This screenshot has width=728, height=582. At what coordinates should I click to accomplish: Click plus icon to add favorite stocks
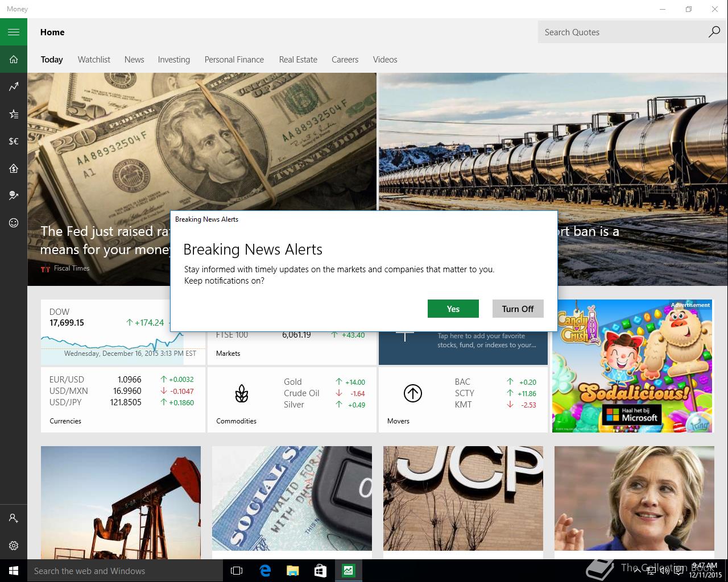click(404, 335)
